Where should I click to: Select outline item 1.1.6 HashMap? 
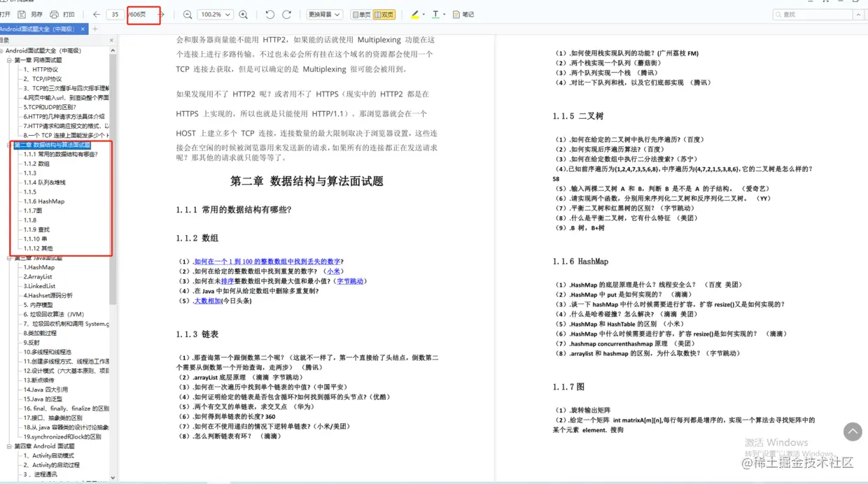click(x=43, y=201)
